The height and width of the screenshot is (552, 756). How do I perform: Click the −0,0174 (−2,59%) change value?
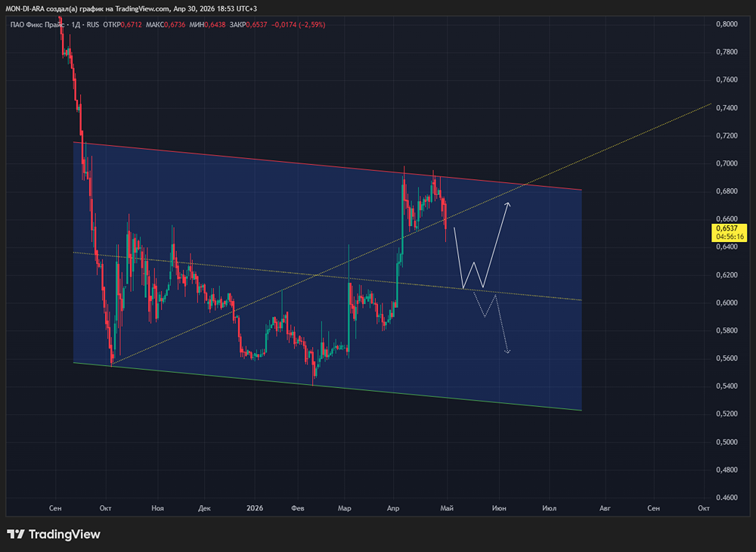pyautogui.click(x=299, y=25)
